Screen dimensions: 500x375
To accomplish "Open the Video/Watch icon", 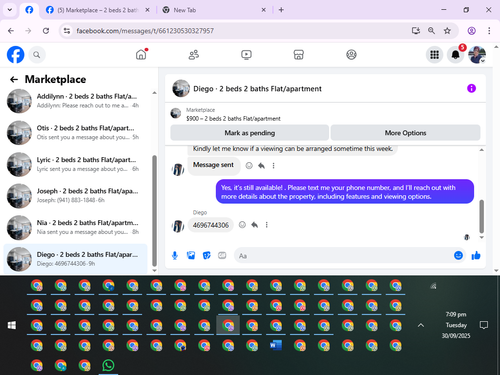I will pyautogui.click(x=246, y=54).
